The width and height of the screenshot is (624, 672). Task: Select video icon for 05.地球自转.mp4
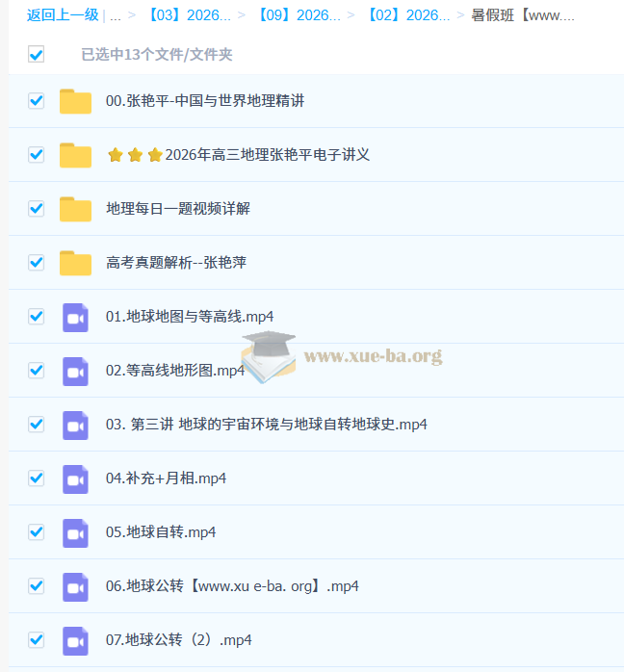75,532
